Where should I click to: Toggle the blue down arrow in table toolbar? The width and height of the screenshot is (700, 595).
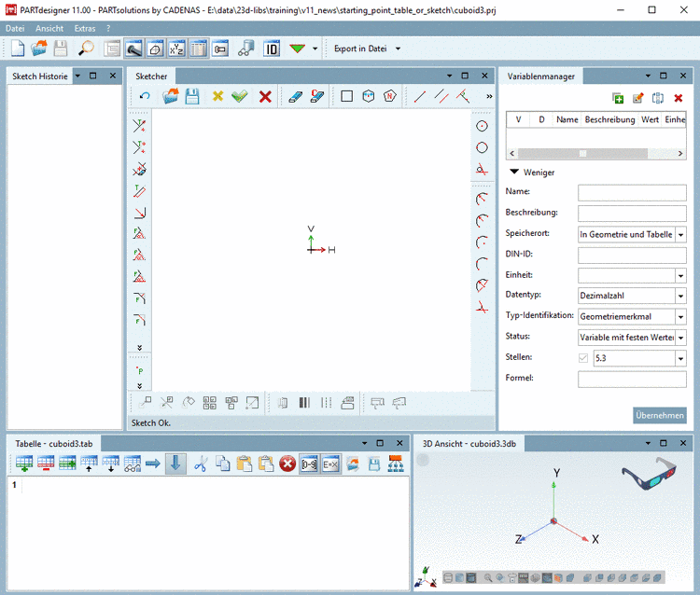coord(175,464)
